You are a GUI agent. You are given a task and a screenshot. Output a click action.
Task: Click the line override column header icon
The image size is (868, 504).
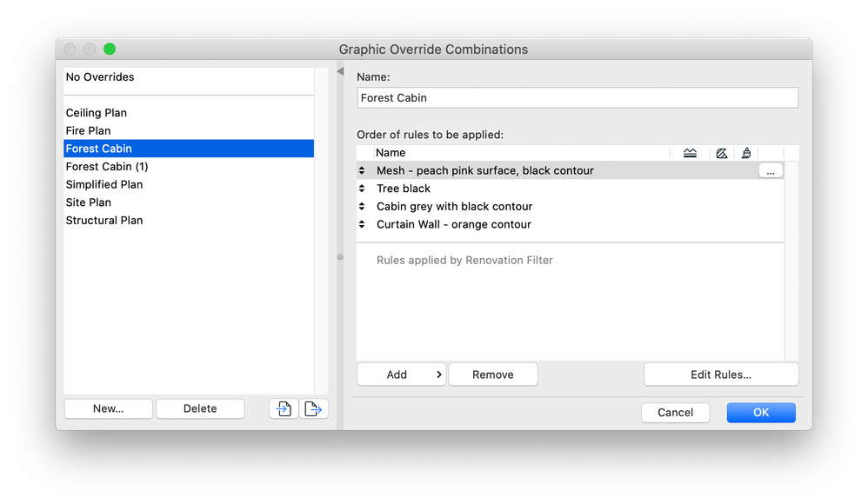(x=690, y=152)
